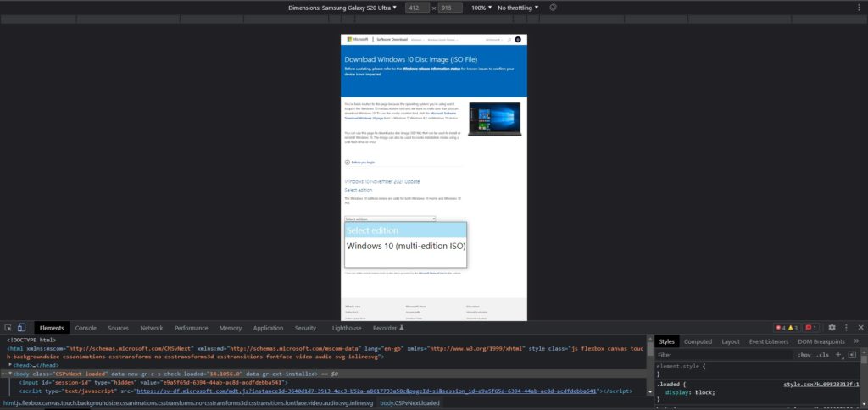This screenshot has width=868, height=410.
Task: Open the Sources tab
Action: (118, 328)
